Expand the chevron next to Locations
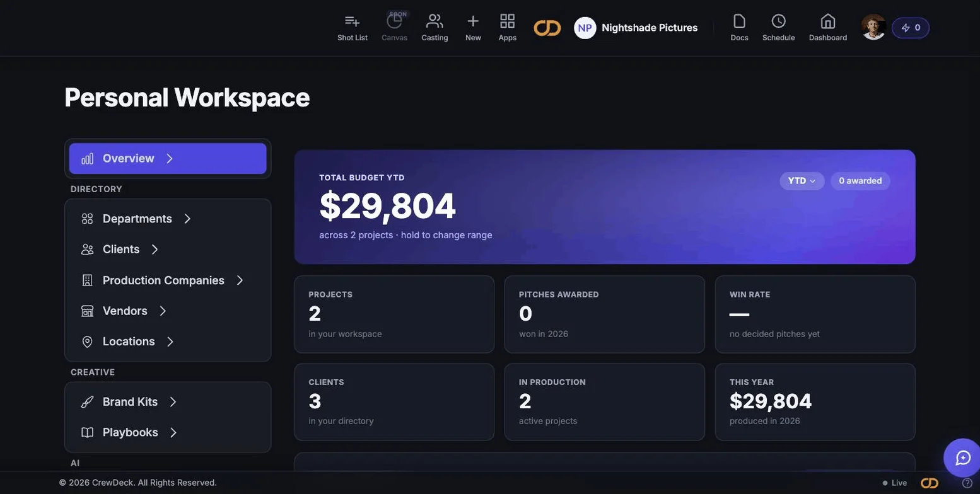 170,342
